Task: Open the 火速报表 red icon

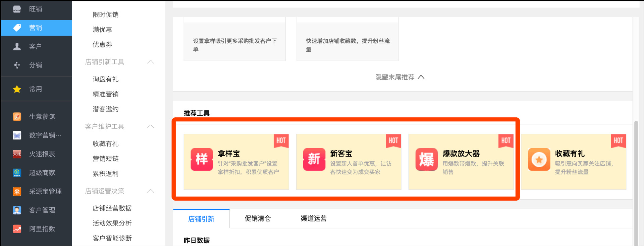Action: click(17, 154)
